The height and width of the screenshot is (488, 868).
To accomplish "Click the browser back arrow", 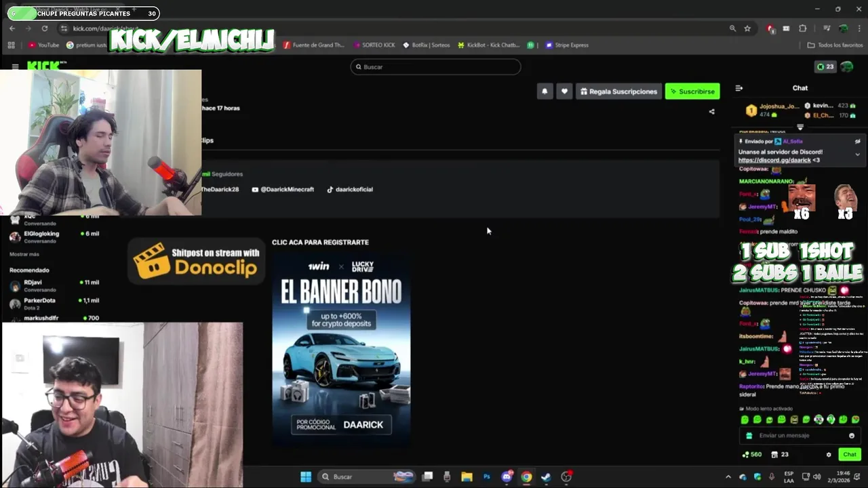I will tap(12, 28).
